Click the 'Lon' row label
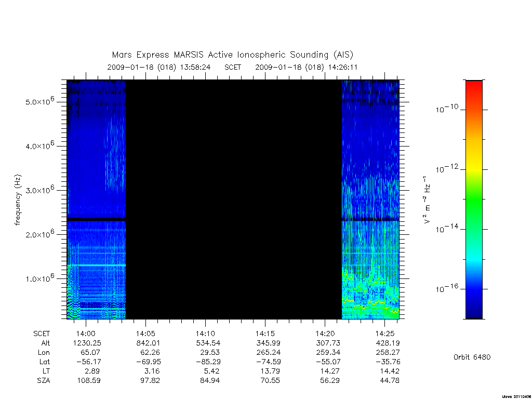The image size is (532, 399). coord(44,353)
